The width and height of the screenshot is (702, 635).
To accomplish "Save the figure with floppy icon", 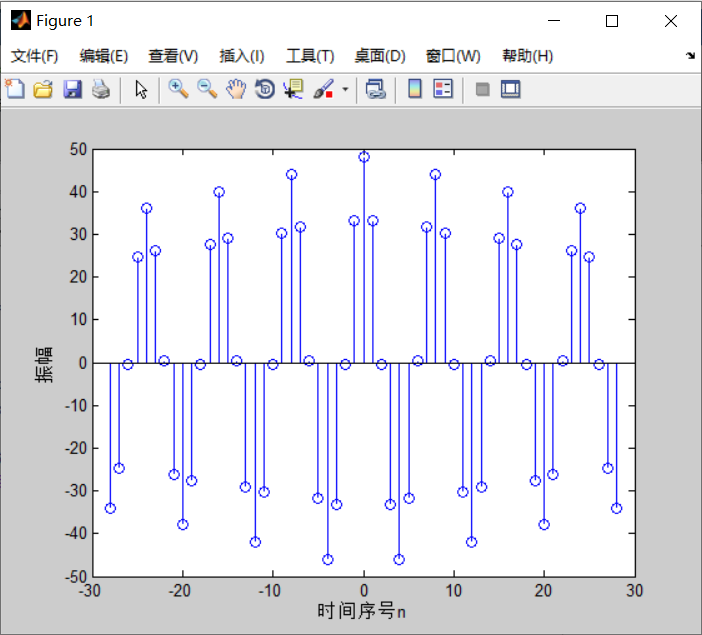I will pos(72,89).
